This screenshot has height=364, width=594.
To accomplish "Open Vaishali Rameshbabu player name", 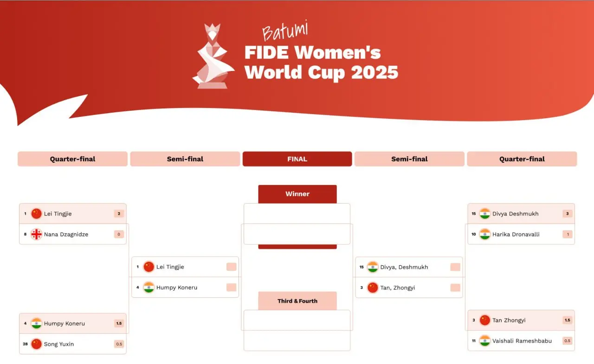I will tap(522, 341).
